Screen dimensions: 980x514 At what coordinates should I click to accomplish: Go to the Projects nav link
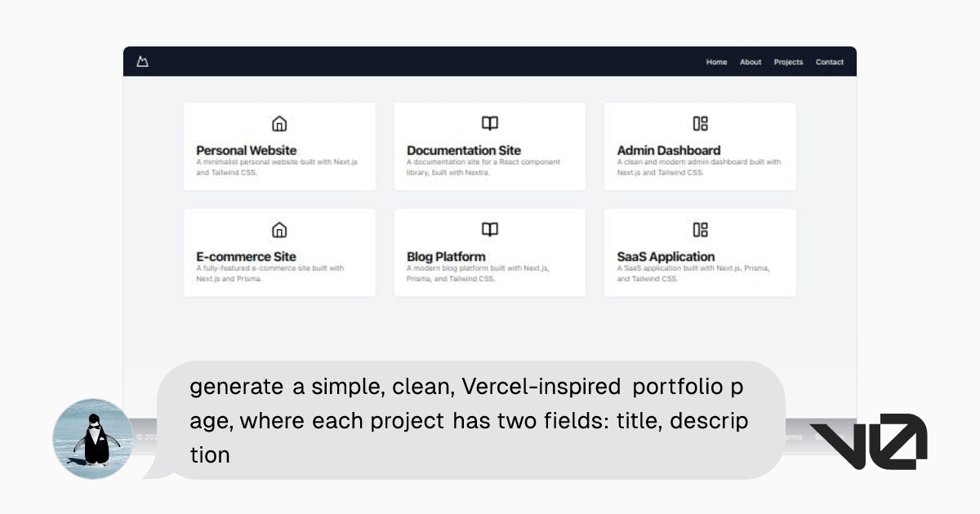point(788,62)
